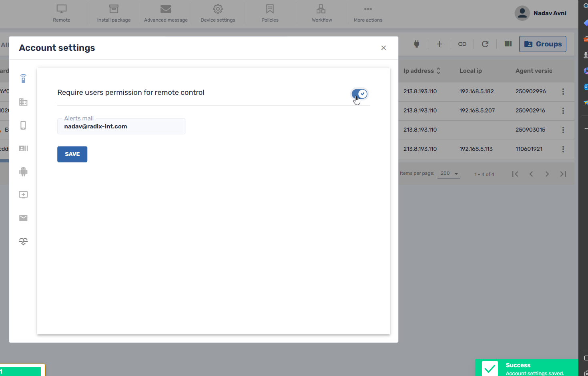Switch to the Policies section
Image resolution: width=588 pixels, height=376 pixels.
click(x=269, y=13)
